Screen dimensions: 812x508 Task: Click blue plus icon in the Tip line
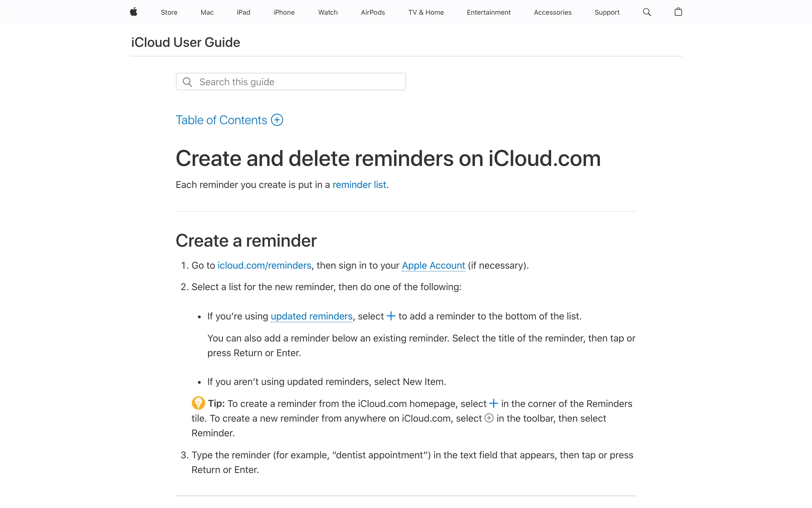(x=494, y=404)
